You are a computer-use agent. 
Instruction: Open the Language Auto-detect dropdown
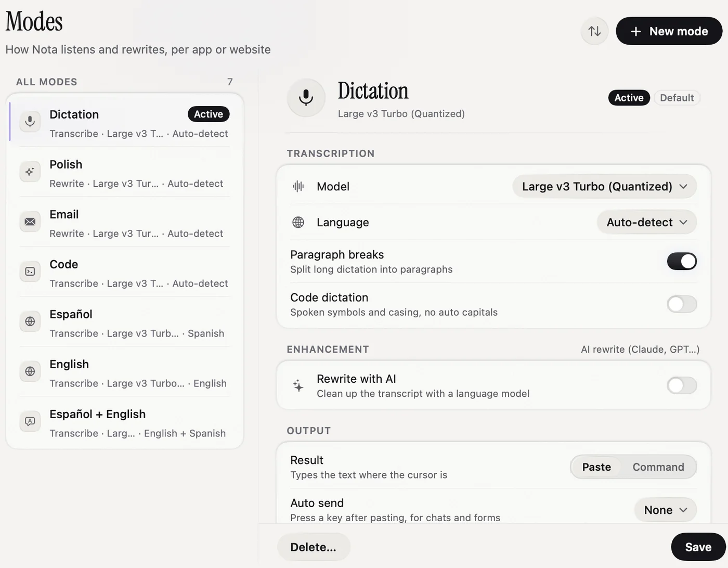point(646,222)
